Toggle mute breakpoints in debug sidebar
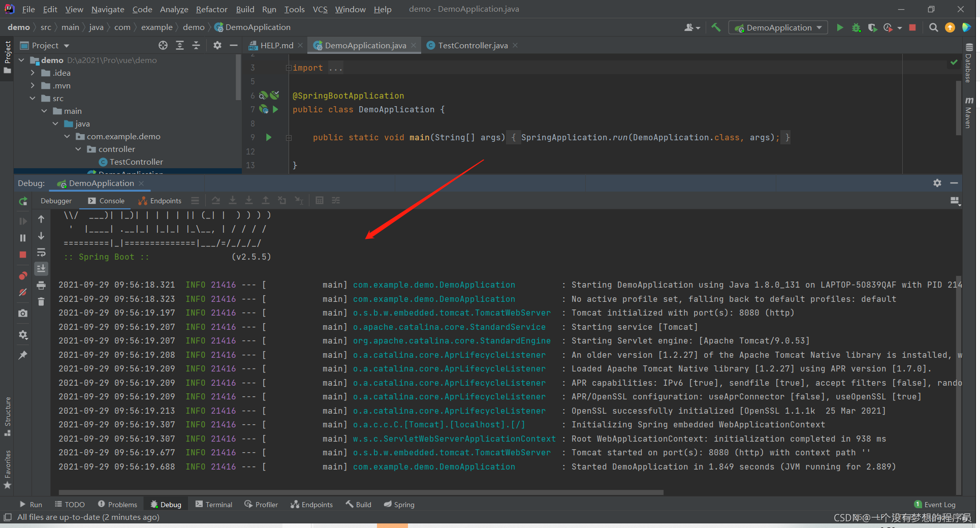Viewport: 980px width, 528px height. pos(23,292)
